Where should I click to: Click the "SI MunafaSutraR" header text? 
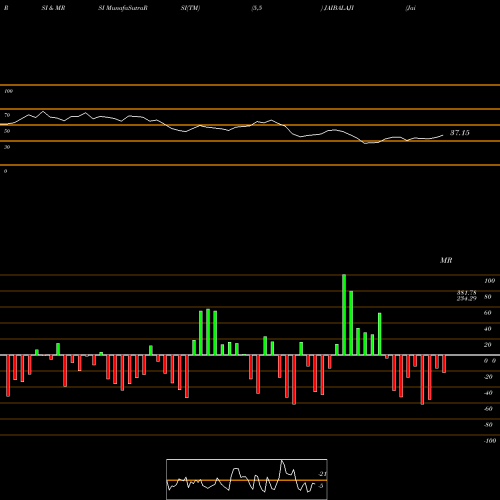click(123, 8)
